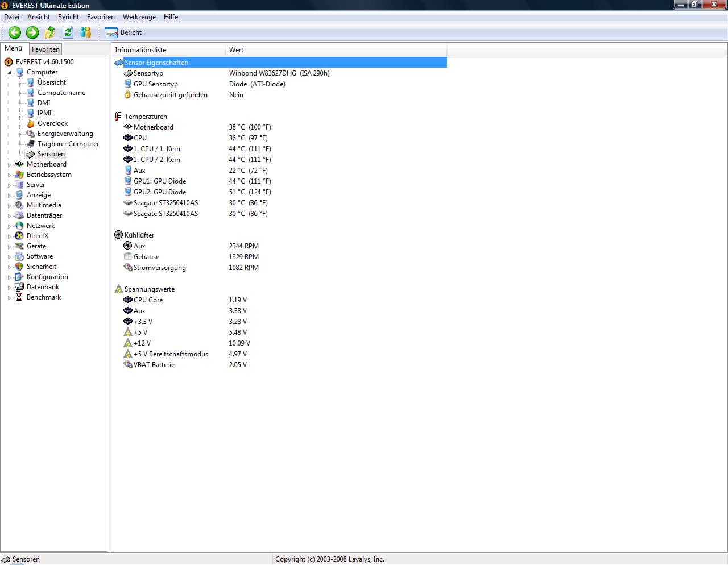Select the Overclock flame icon

(x=31, y=123)
